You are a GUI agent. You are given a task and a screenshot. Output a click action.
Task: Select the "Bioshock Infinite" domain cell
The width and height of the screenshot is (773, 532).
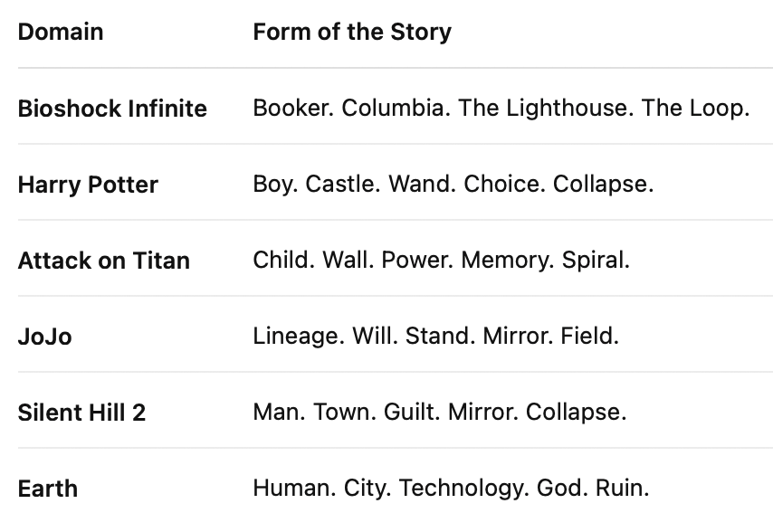pyautogui.click(x=112, y=109)
